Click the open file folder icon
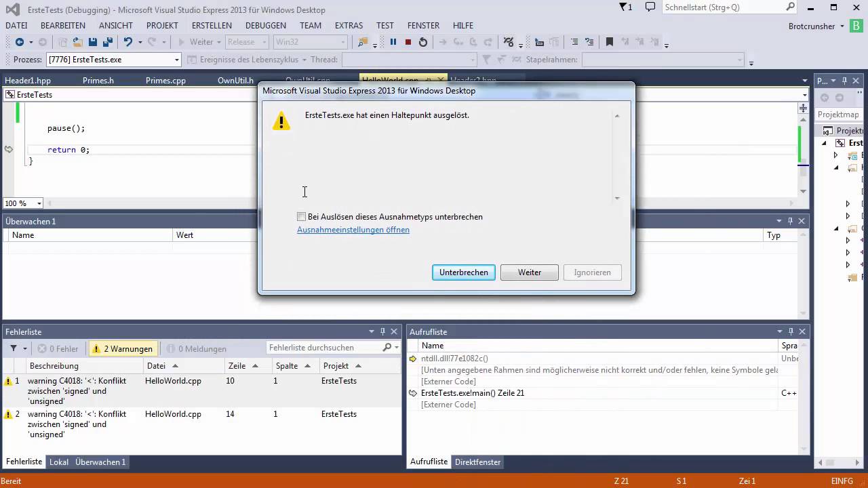The width and height of the screenshot is (868, 488). pyautogui.click(x=77, y=42)
